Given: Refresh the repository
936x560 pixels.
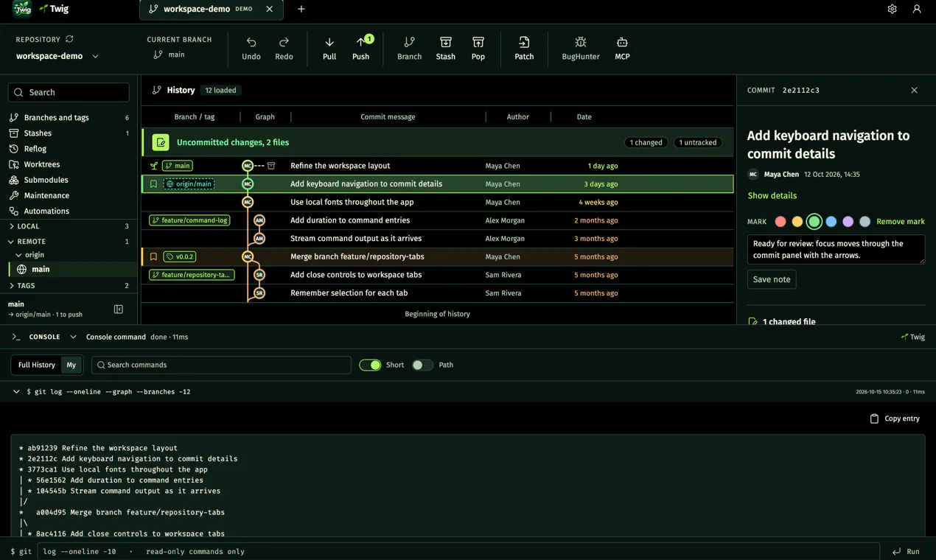Looking at the screenshot, I should [x=69, y=39].
